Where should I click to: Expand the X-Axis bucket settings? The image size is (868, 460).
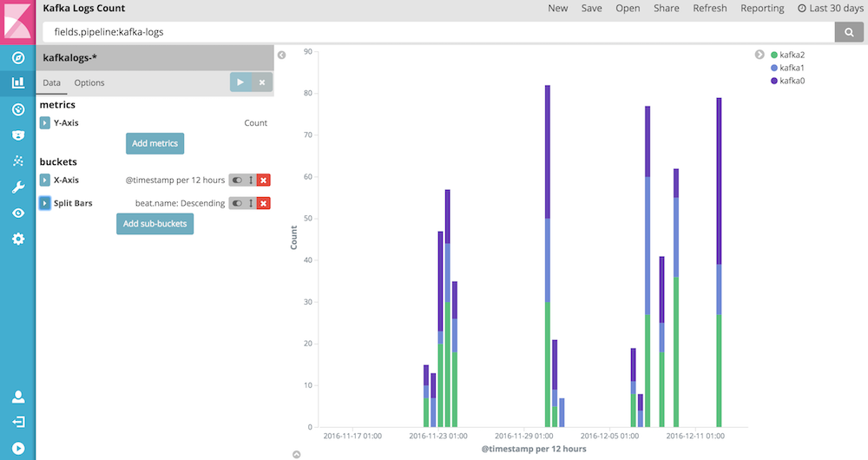[45, 180]
